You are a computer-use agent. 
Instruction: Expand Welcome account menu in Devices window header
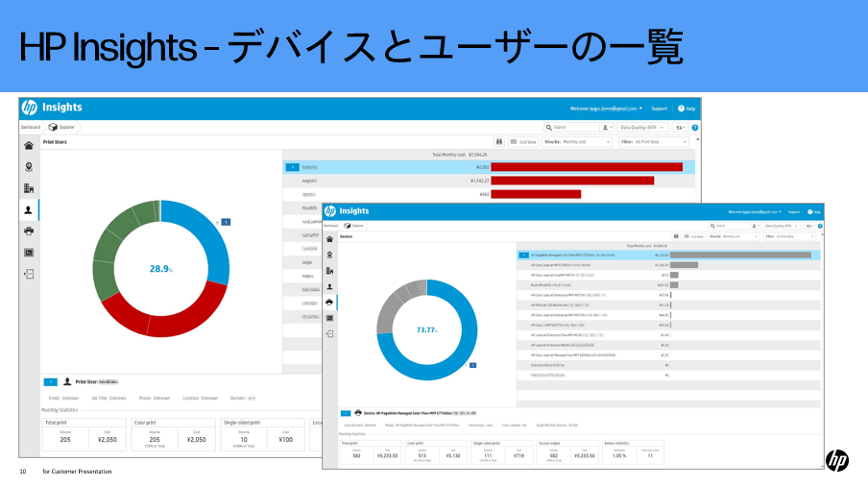click(x=755, y=211)
